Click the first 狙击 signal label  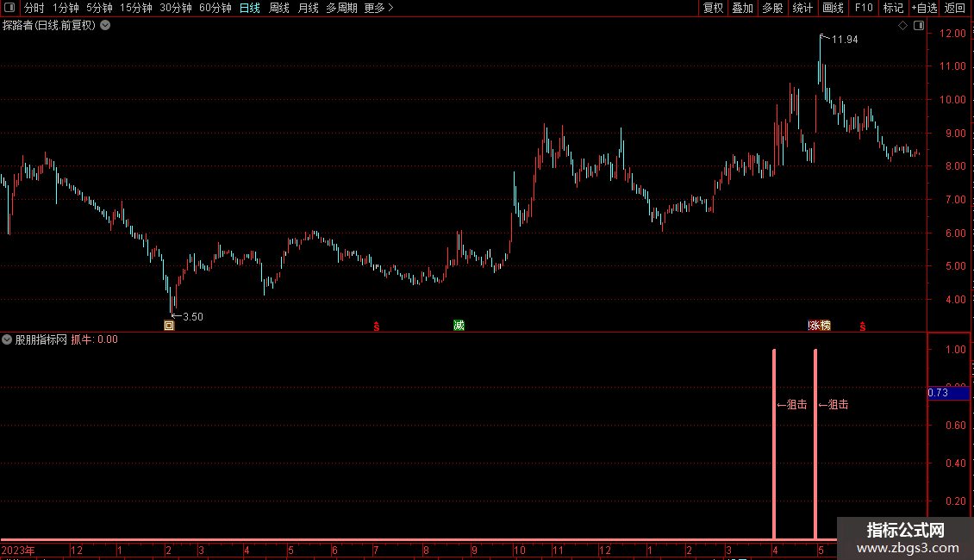(792, 405)
